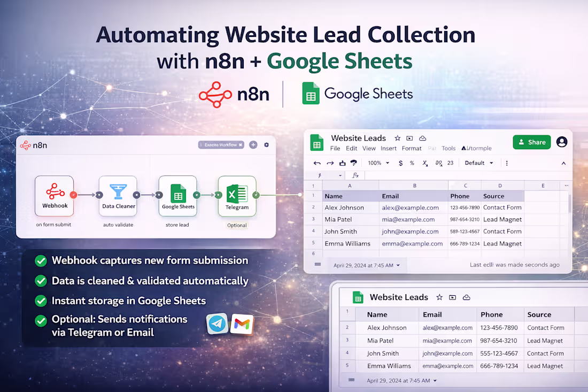The width and height of the screenshot is (588, 392).
Task: Open the settings gear in the n8n canvas
Action: pyautogui.click(x=266, y=145)
